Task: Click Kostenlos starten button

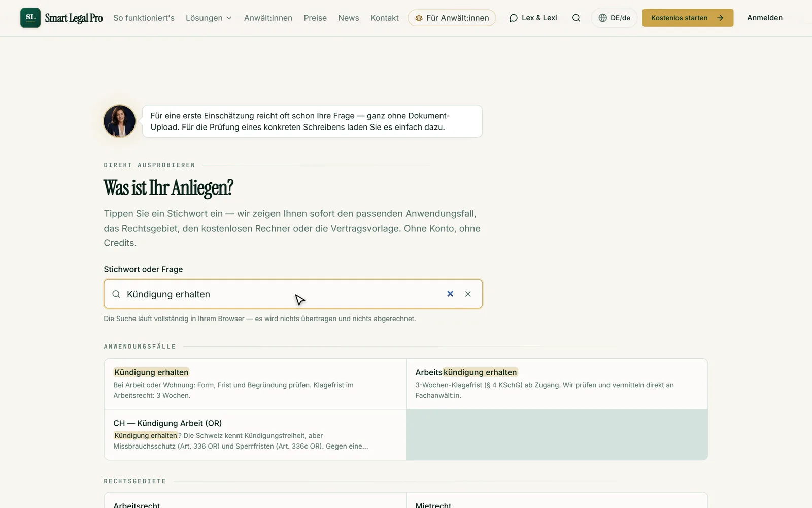Action: (x=688, y=18)
